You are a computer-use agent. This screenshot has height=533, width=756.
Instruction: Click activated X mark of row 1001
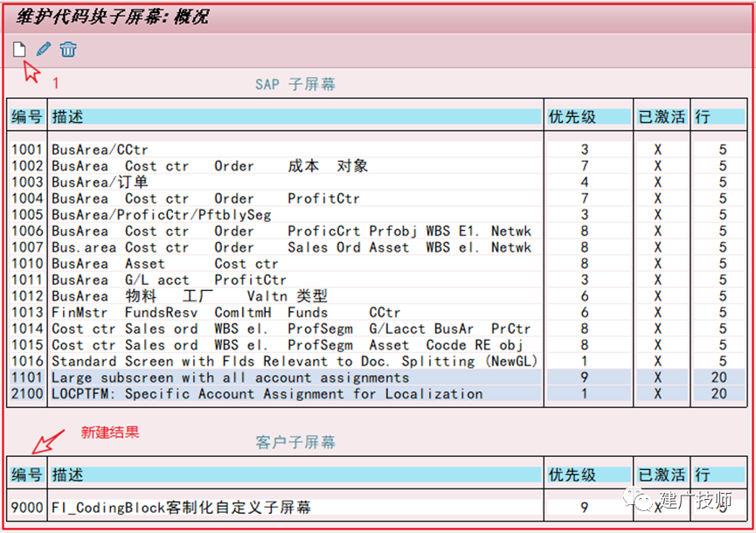657,149
